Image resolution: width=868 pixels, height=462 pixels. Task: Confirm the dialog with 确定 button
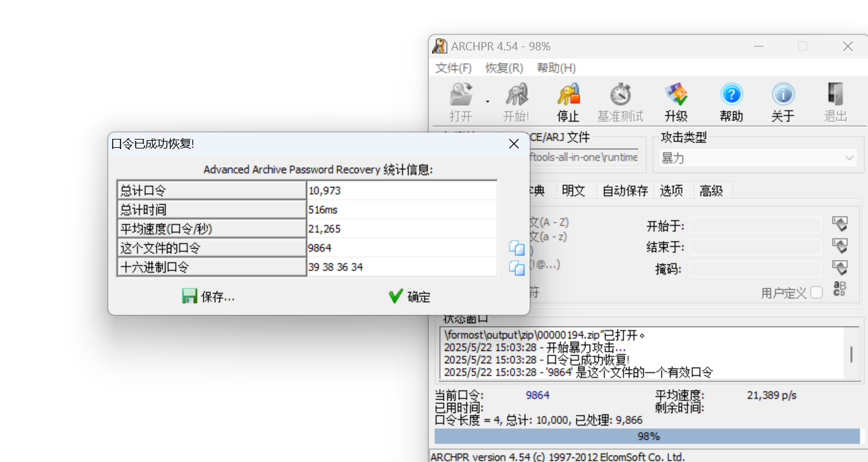pos(409,296)
